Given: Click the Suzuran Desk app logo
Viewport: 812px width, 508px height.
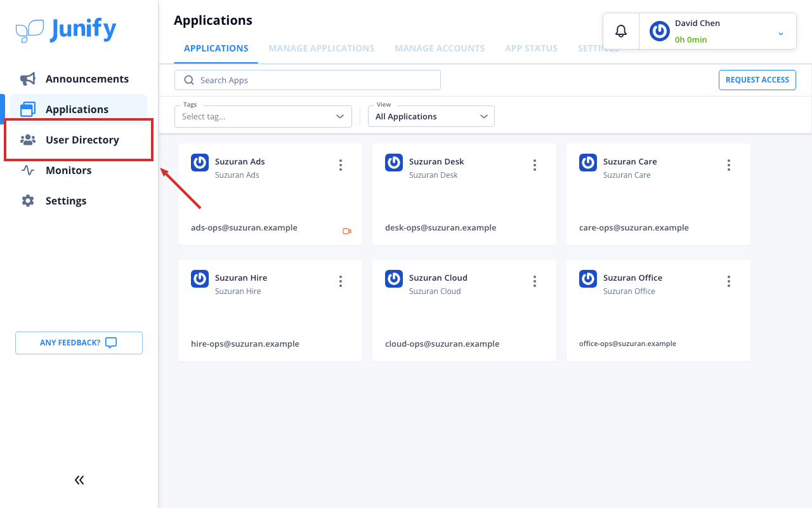Looking at the screenshot, I should (394, 163).
